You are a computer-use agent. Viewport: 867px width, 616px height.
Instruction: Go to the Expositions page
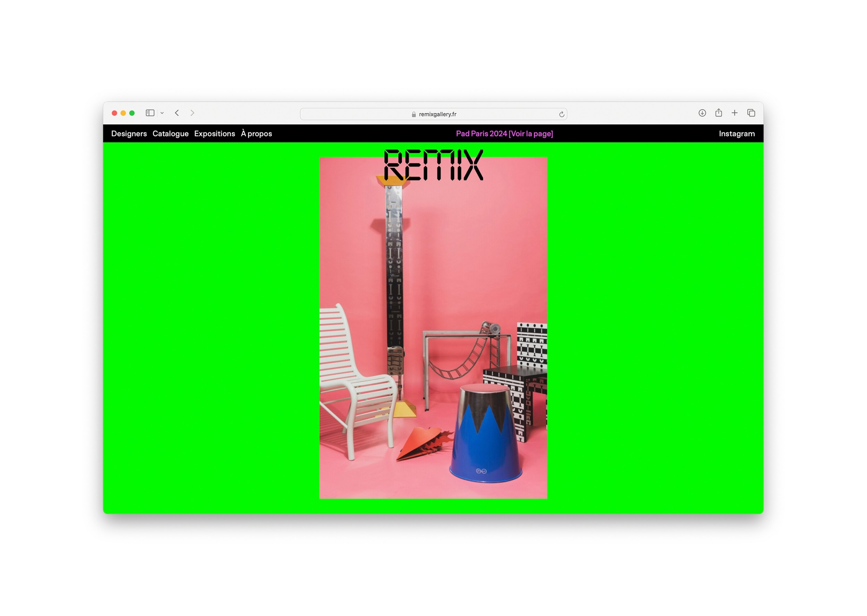[214, 133]
